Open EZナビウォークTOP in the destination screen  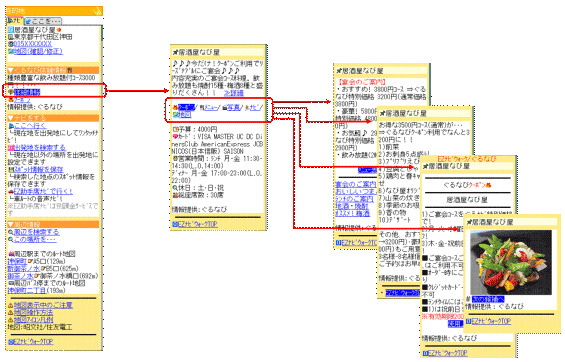[33, 342]
